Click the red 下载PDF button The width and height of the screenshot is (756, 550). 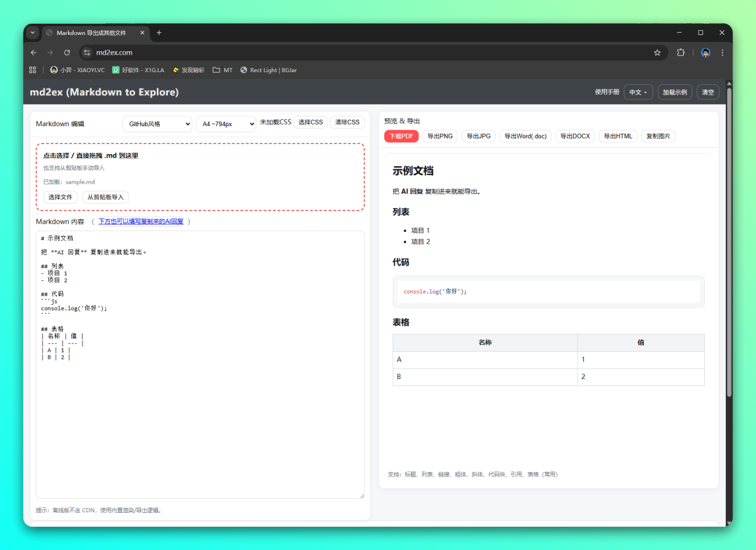tap(401, 136)
